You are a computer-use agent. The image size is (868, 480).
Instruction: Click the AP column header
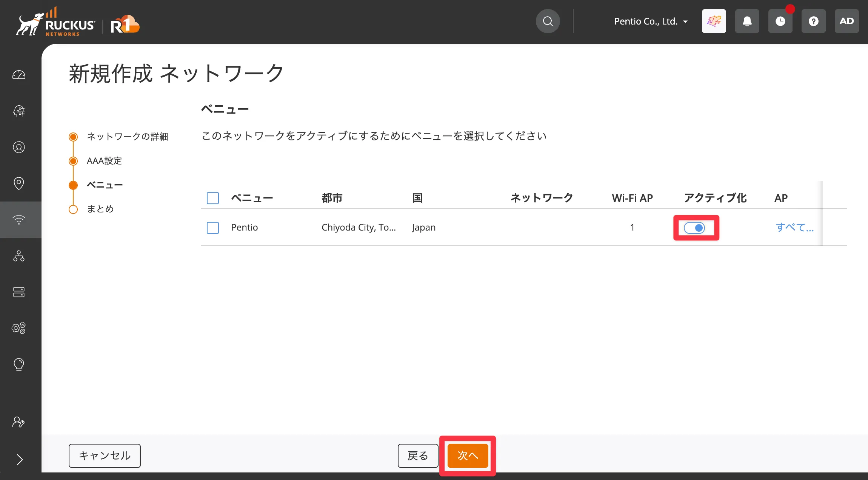(781, 198)
